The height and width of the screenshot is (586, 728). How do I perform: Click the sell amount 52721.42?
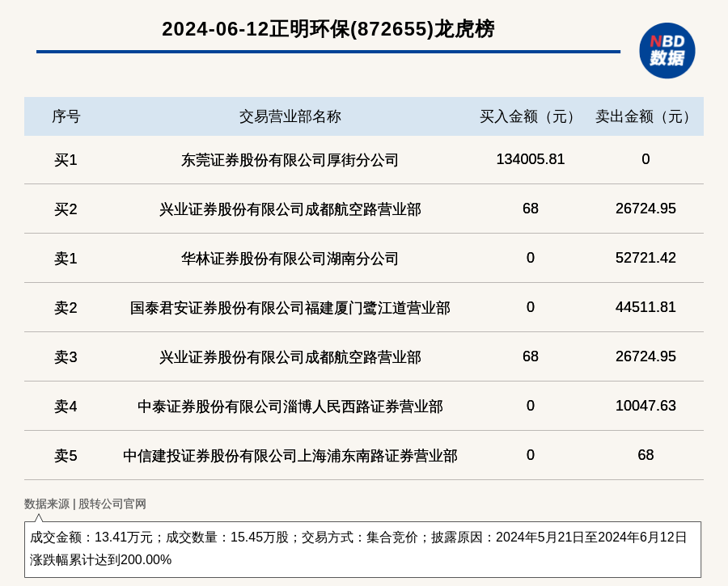point(645,258)
